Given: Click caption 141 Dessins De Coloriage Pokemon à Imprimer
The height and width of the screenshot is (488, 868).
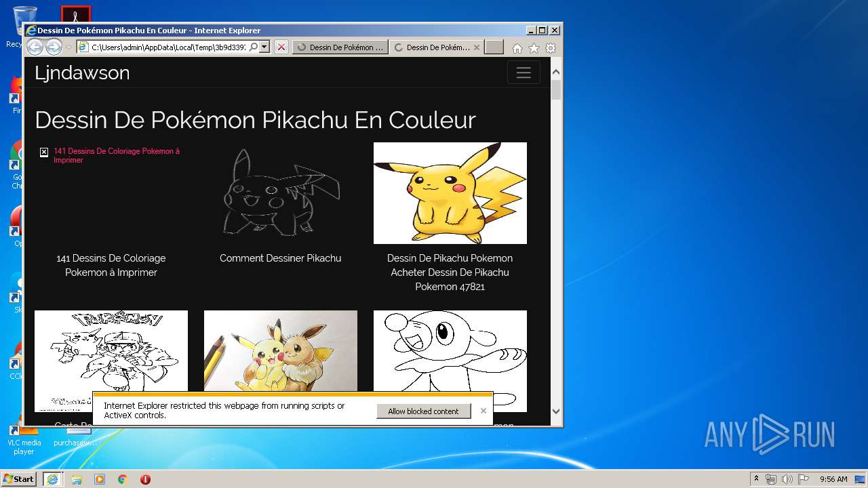Looking at the screenshot, I should (111, 265).
